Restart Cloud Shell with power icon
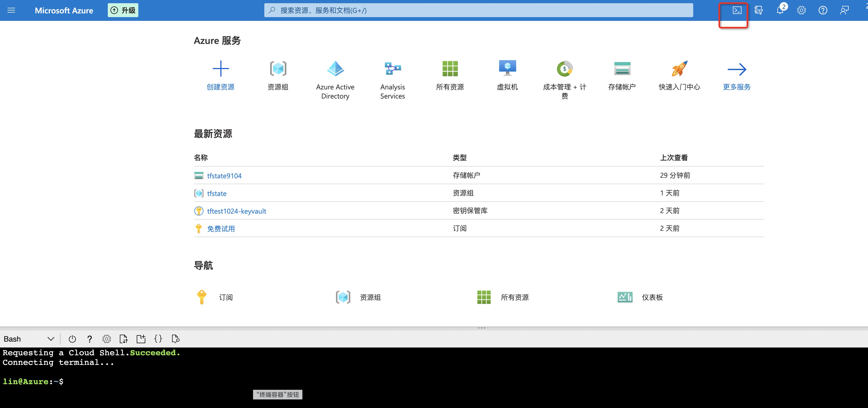The image size is (868, 408). tap(72, 339)
